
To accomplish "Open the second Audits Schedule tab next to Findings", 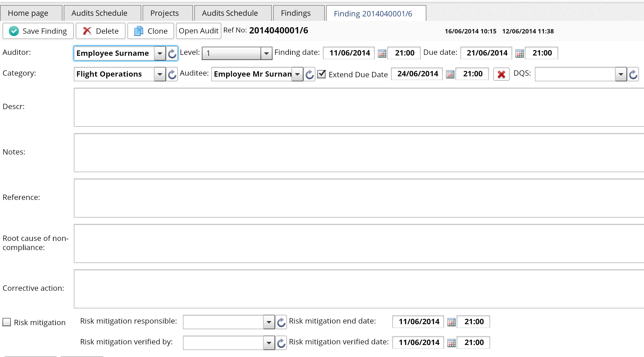I will [x=233, y=13].
